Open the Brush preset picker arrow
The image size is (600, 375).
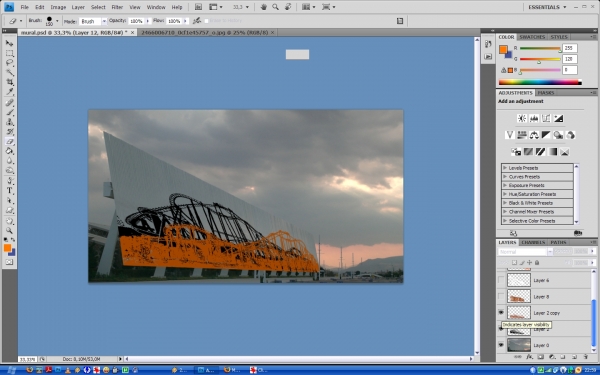(x=57, y=21)
